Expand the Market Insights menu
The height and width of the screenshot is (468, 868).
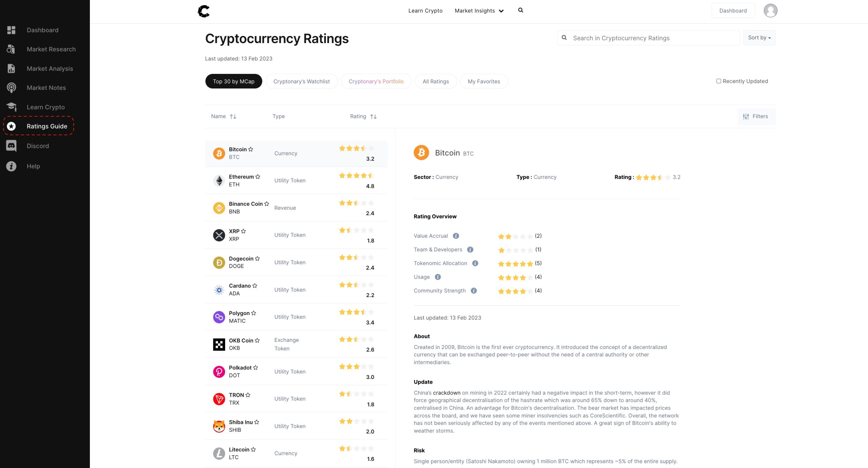pos(479,11)
